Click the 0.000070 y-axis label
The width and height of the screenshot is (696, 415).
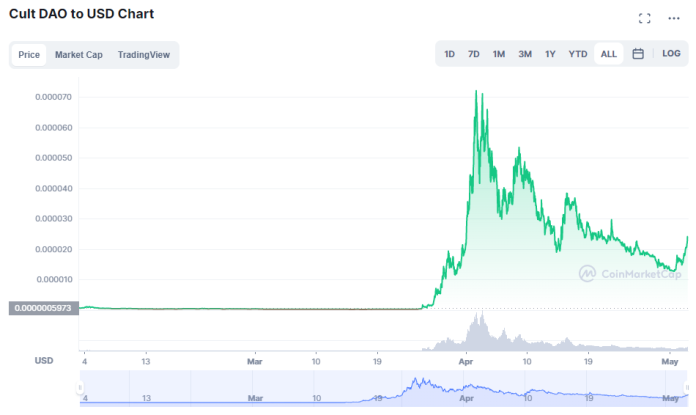tap(53, 97)
